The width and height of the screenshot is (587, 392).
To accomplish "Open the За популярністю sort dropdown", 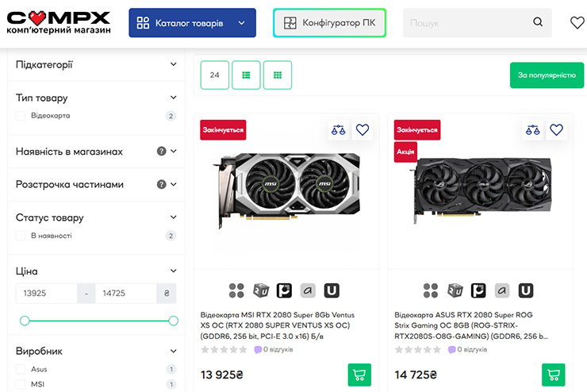I will tap(547, 75).
